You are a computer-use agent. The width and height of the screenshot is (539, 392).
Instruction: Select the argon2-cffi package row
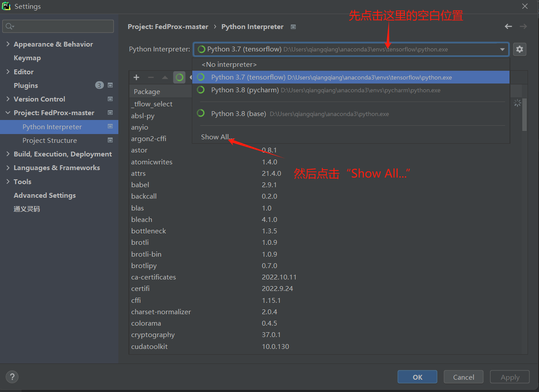(149, 139)
